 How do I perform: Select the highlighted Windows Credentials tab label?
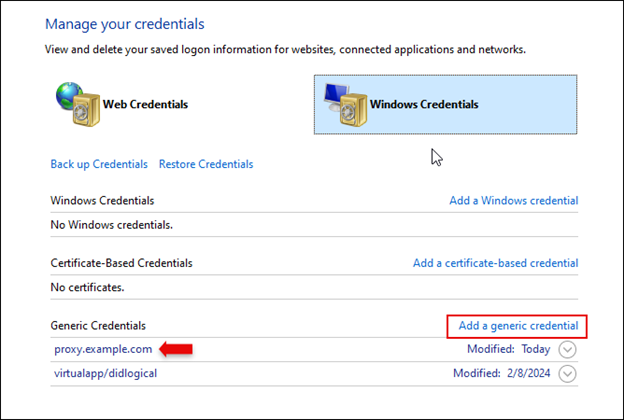coord(424,104)
